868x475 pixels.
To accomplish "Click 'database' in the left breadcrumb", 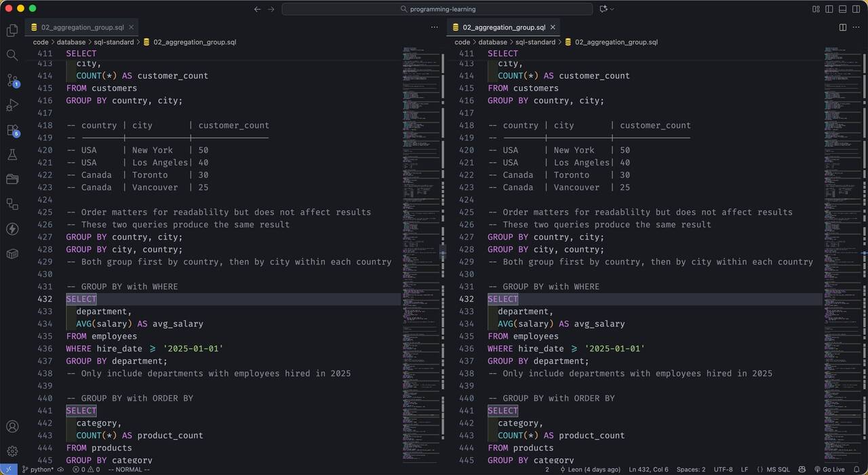I will (x=71, y=42).
